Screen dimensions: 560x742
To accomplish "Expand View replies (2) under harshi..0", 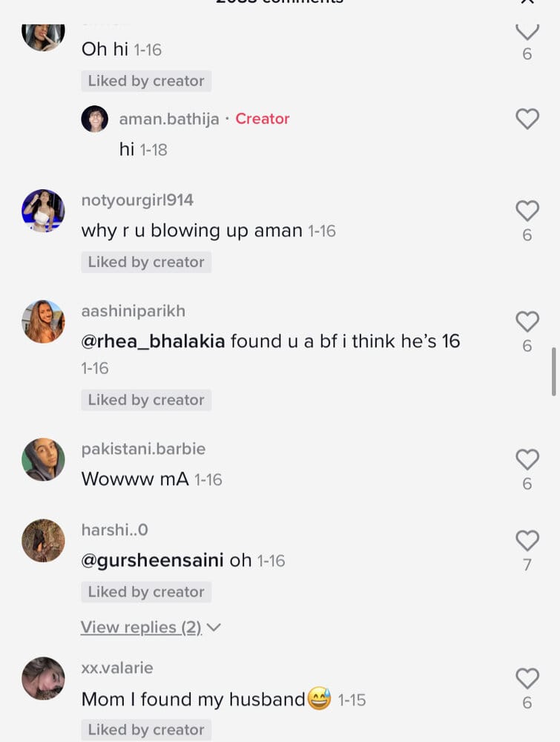I will tap(141, 627).
